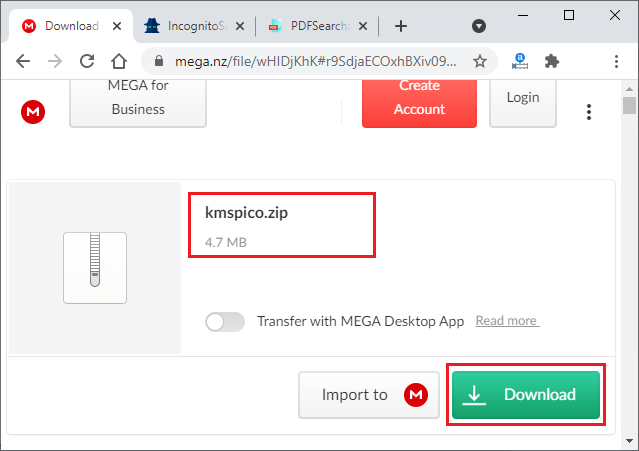639x451 pixels.
Task: Toggle Transfer with MEGA Desktop App switch
Action: [225, 322]
